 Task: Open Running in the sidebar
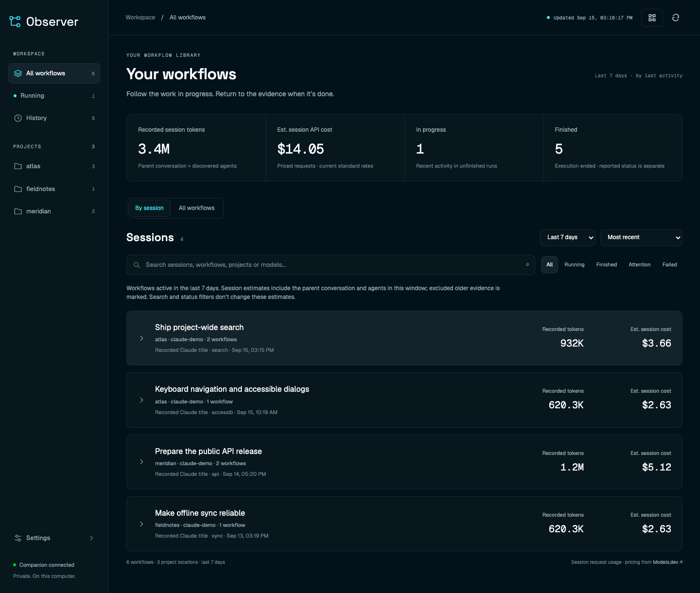(x=54, y=96)
